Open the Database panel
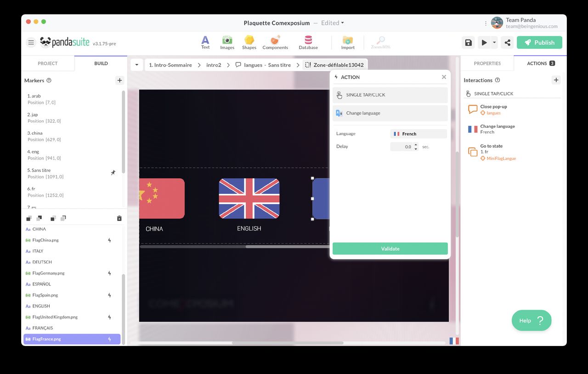This screenshot has width=588, height=374. pos(308,42)
